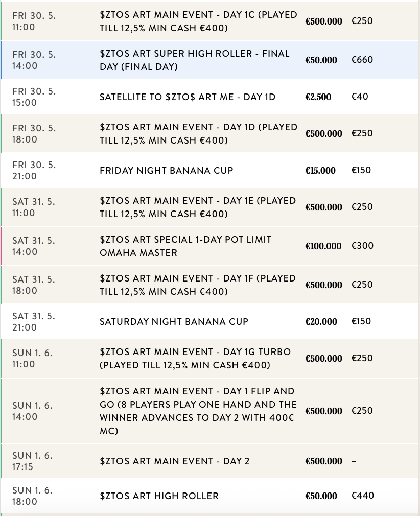Click the €15.000 Banana Cup guarantee
Image resolution: width=420 pixels, height=516 pixels.
click(x=320, y=170)
